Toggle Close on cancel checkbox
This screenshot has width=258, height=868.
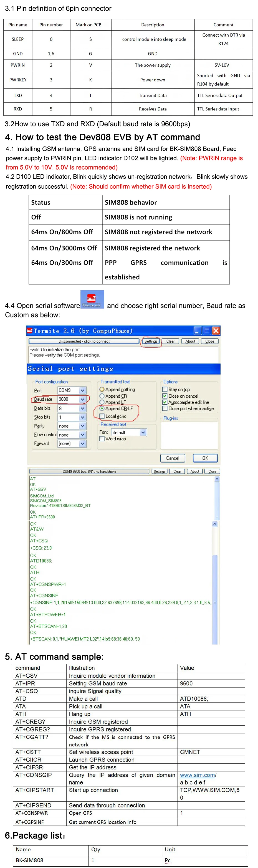(165, 396)
